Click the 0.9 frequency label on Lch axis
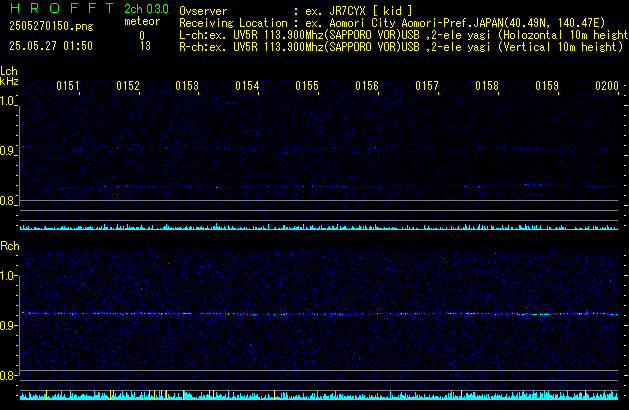 point(7,151)
